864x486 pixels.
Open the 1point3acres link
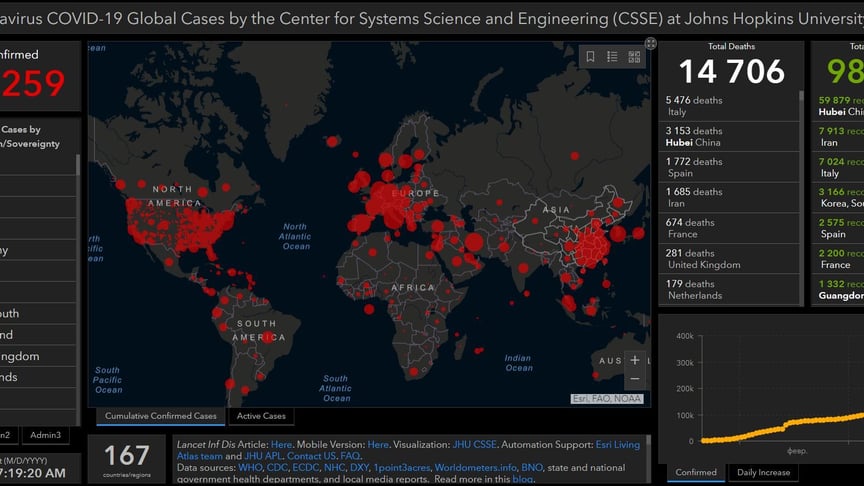(402, 468)
